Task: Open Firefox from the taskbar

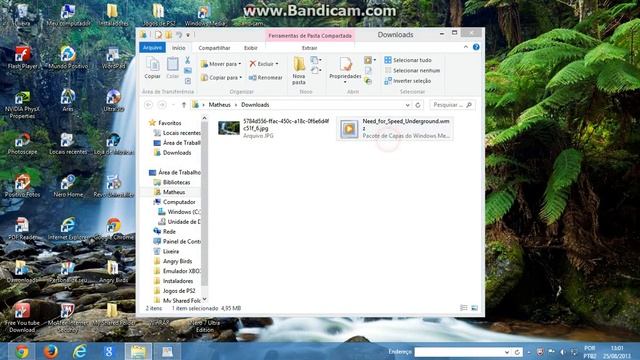Action: 51,351
